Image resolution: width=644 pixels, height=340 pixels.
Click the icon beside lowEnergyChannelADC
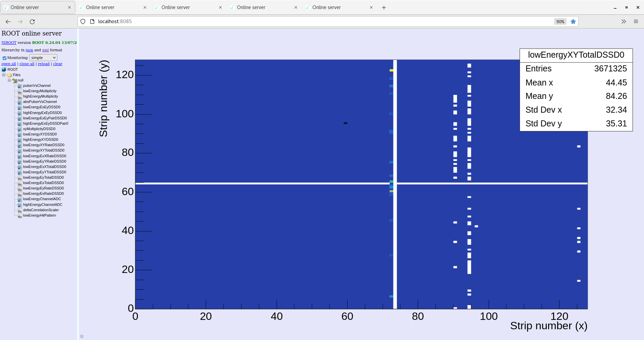(20, 199)
